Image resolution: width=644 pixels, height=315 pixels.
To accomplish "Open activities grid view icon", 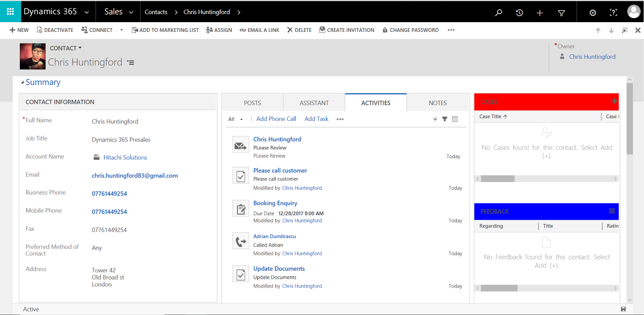I will coord(455,119).
